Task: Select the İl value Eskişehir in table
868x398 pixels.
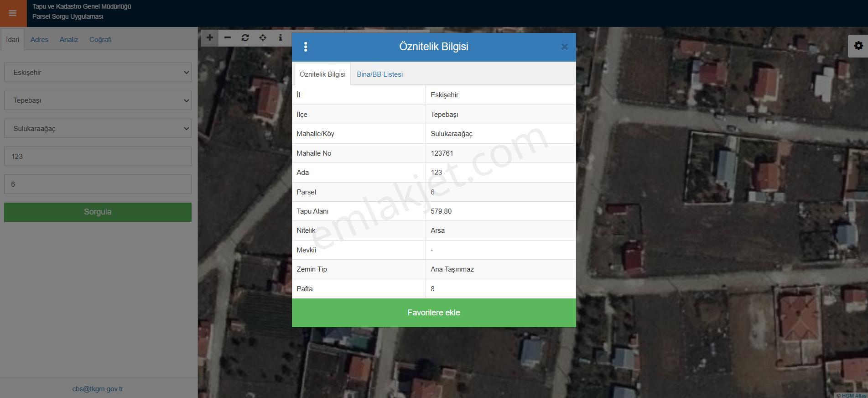Action: click(x=444, y=95)
